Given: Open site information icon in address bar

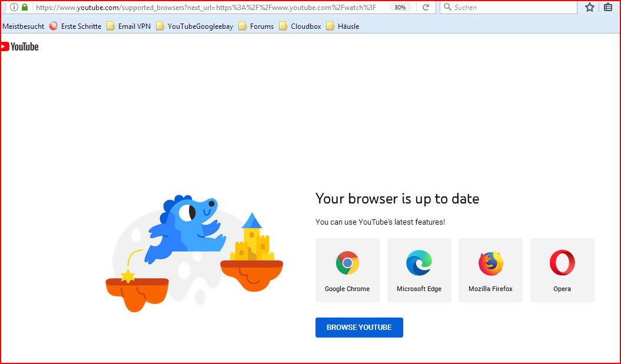Looking at the screenshot, I should (x=14, y=7).
